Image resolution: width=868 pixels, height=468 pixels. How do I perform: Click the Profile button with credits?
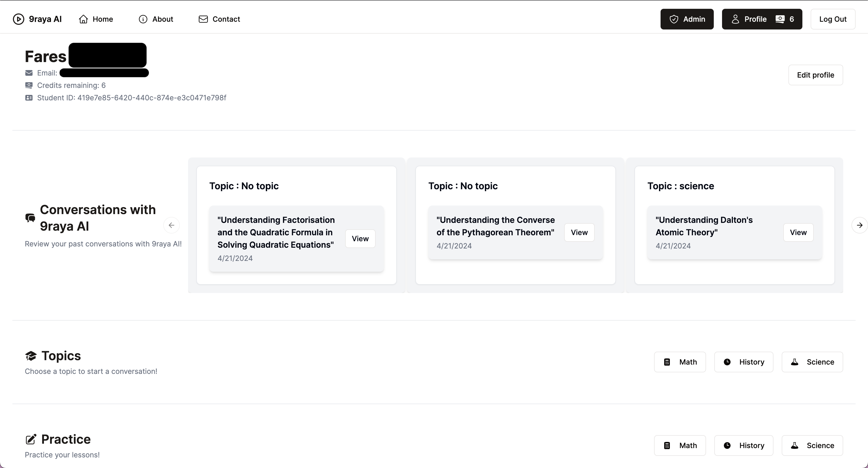pyautogui.click(x=762, y=19)
